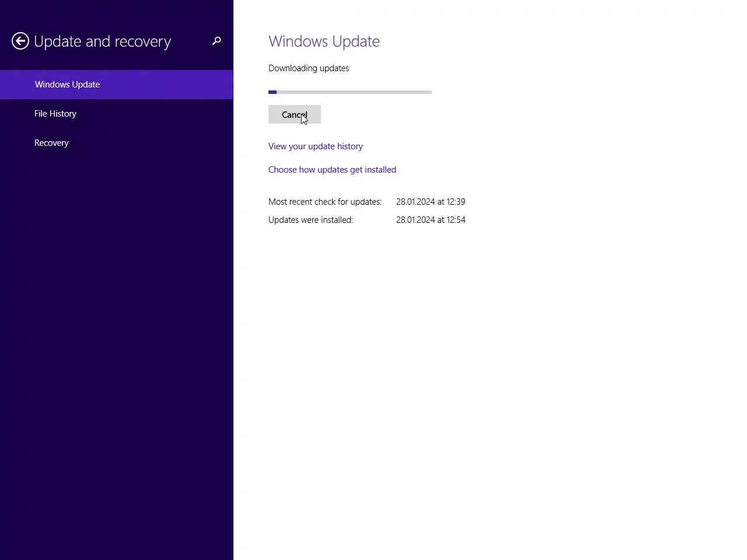Screen dimensions: 747x560
Task: Select Windows Update in the sidebar
Action: coord(117,85)
